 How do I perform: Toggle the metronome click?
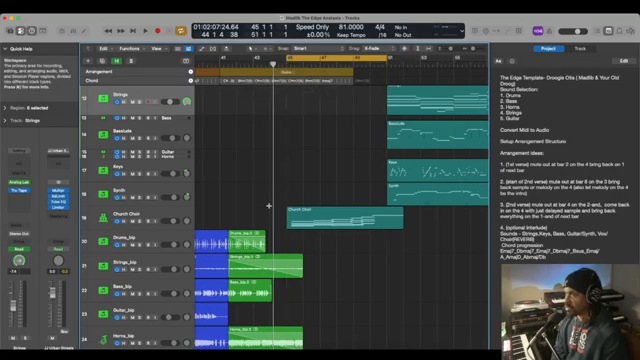(x=549, y=31)
